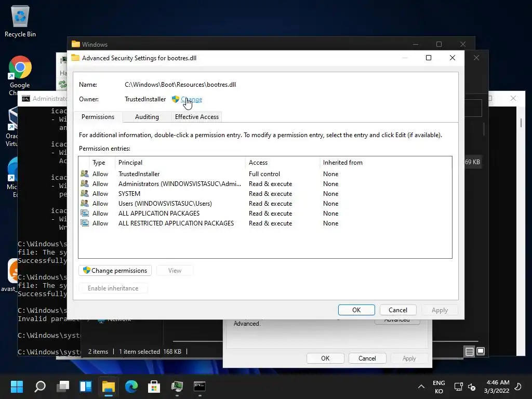Switch to the Command Prompt taskbar icon
This screenshot has width=532, height=399.
click(x=199, y=386)
